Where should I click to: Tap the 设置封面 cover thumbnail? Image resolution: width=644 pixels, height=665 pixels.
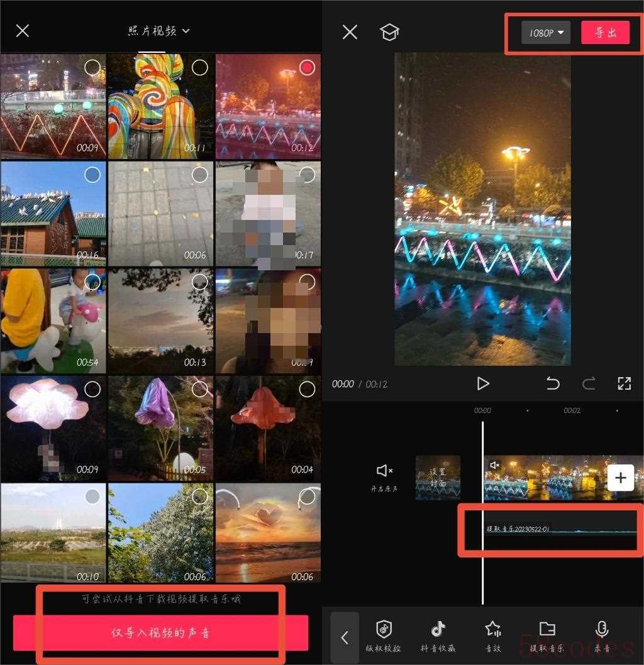coord(438,478)
